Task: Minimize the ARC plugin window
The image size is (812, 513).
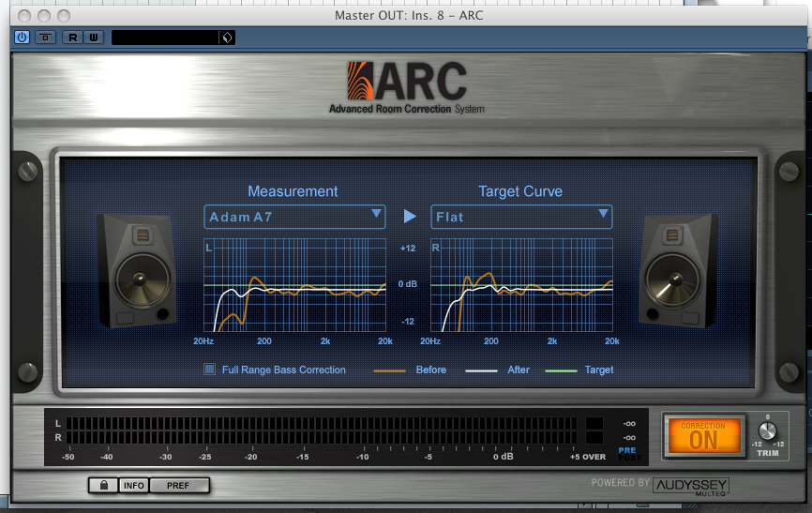Action: [44, 16]
